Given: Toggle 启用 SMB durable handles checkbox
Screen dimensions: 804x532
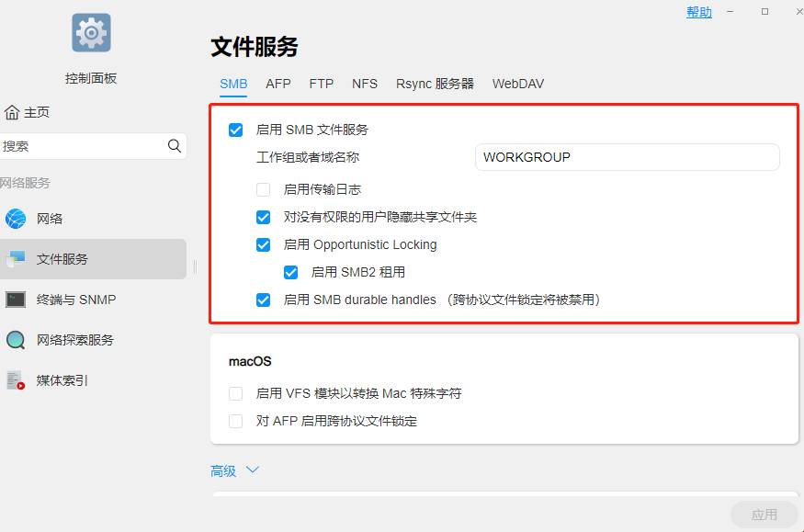Looking at the screenshot, I should tap(264, 300).
